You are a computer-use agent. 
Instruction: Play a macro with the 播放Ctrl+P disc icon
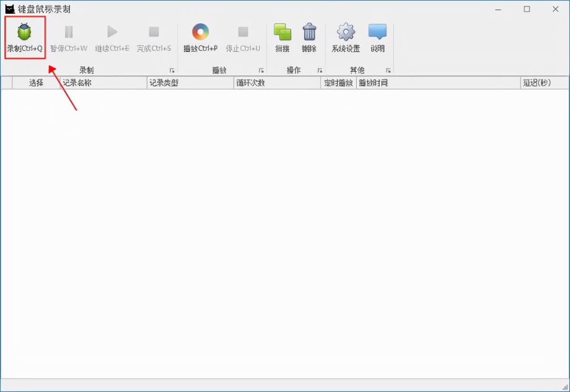(199, 32)
